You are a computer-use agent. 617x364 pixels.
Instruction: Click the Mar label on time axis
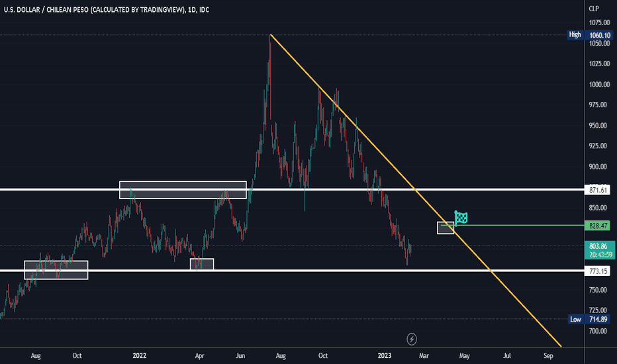(424, 356)
